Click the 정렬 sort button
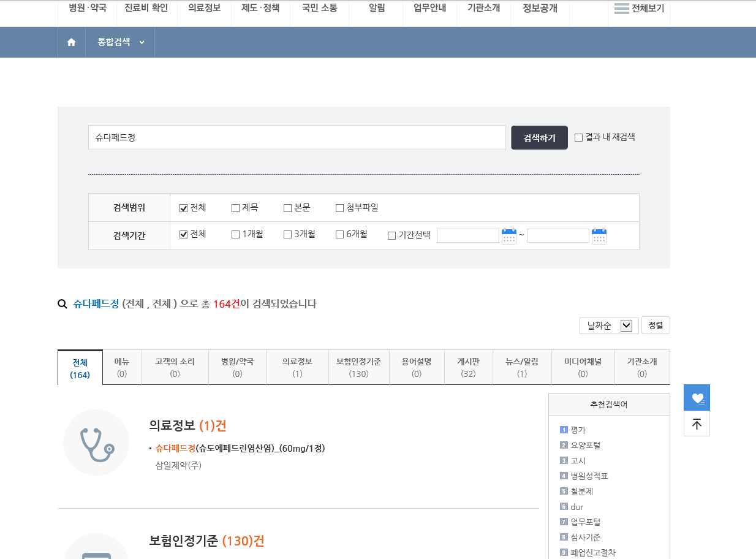 coord(656,325)
